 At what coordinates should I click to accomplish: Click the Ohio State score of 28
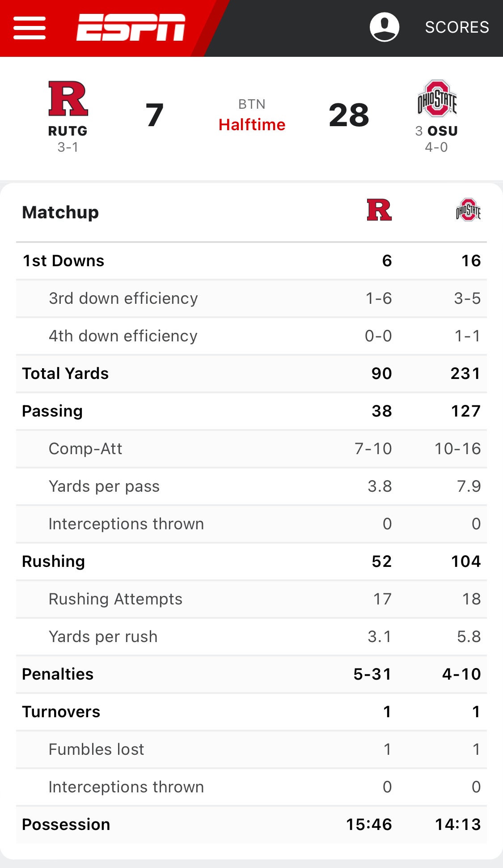[349, 115]
